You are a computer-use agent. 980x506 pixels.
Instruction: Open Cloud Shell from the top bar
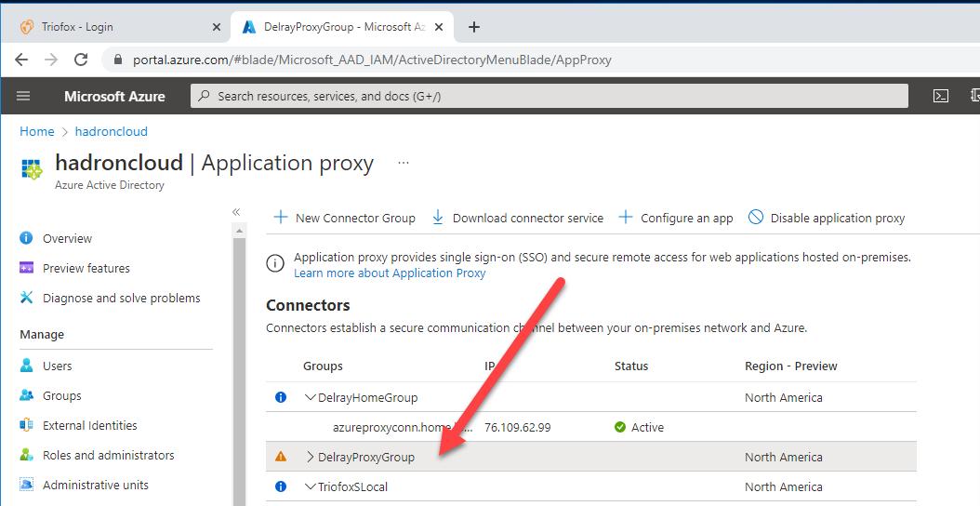tap(941, 96)
